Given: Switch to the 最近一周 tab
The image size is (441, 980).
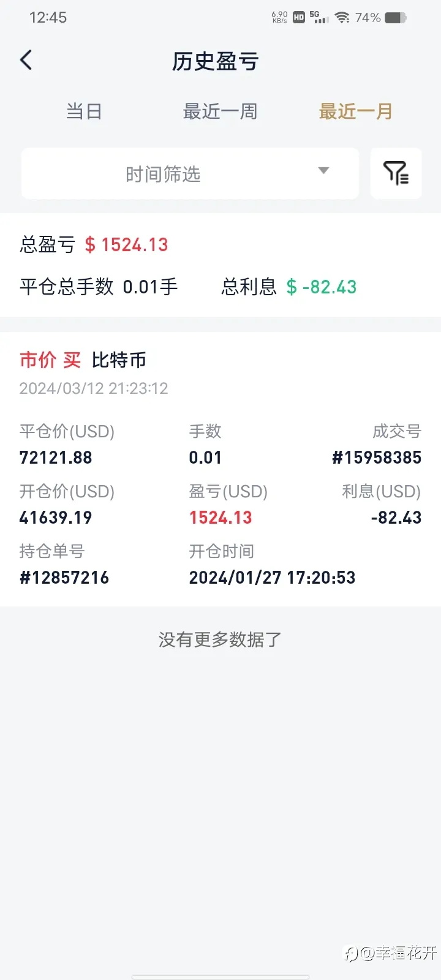Looking at the screenshot, I should [220, 111].
